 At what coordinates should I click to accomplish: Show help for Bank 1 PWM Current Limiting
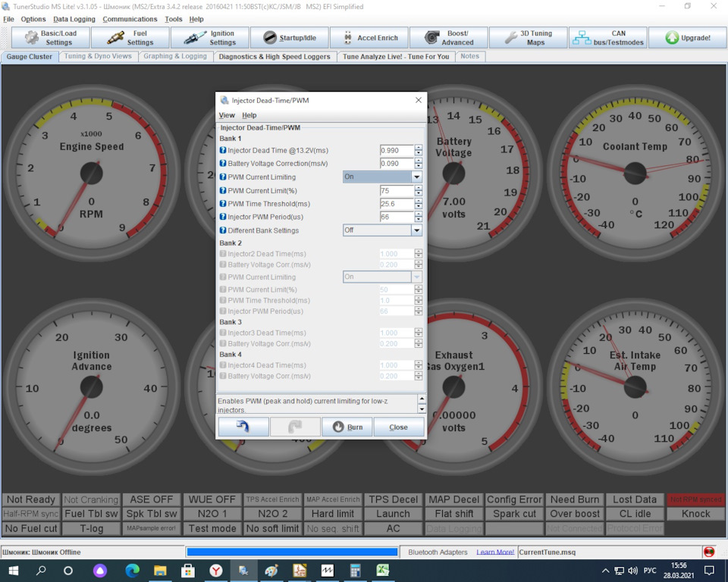pyautogui.click(x=223, y=177)
